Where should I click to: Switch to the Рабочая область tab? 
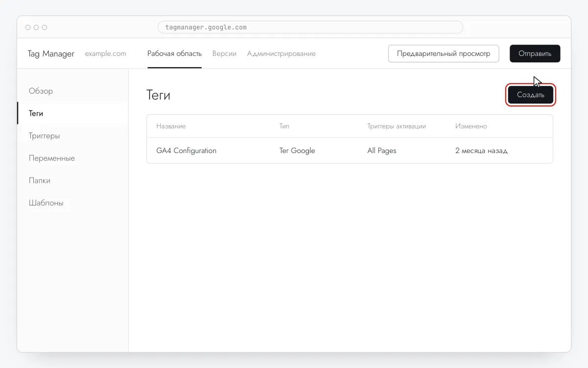click(174, 53)
